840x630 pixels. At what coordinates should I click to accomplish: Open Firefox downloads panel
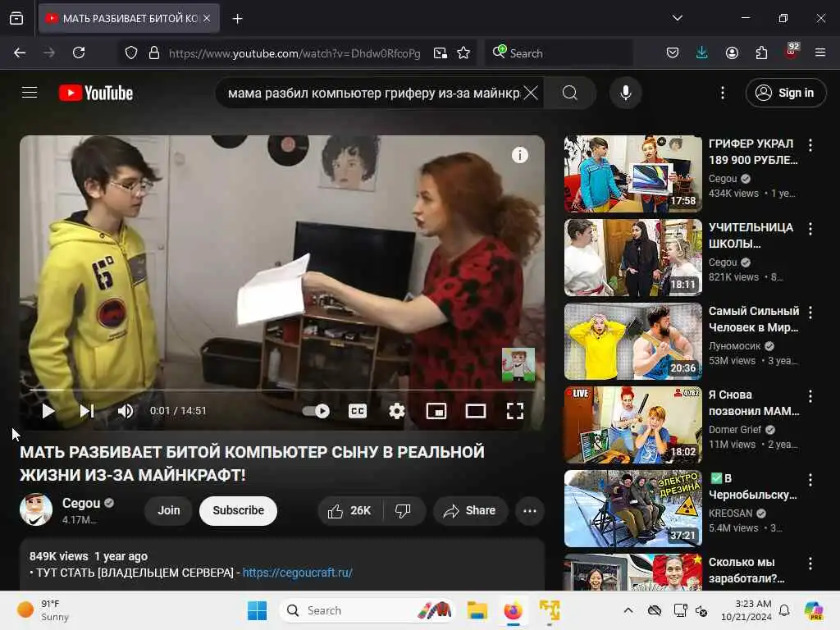click(x=702, y=52)
